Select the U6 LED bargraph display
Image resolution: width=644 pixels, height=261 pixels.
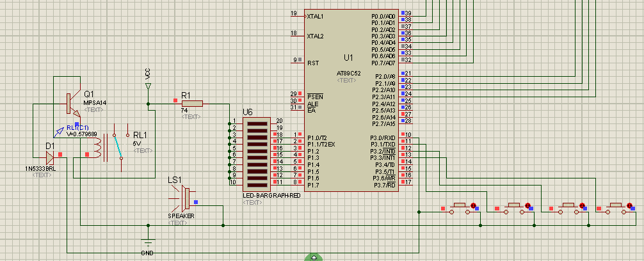point(256,152)
